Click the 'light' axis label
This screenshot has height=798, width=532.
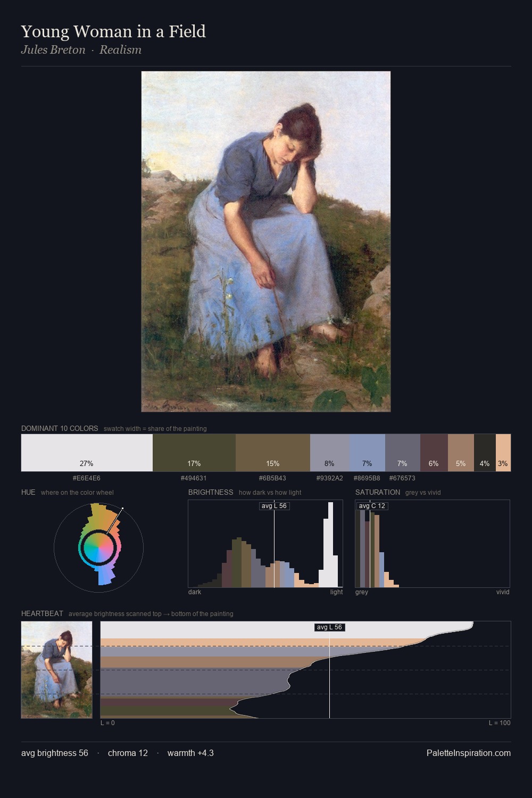(x=336, y=592)
